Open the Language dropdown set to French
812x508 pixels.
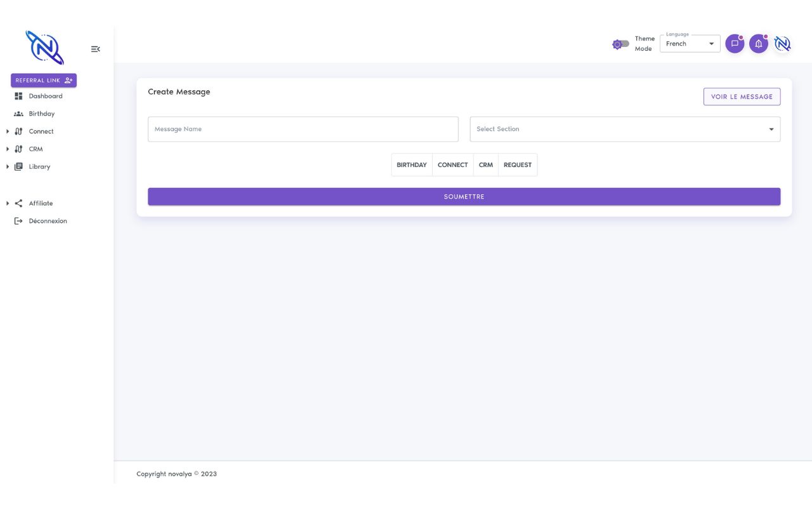tap(690, 44)
